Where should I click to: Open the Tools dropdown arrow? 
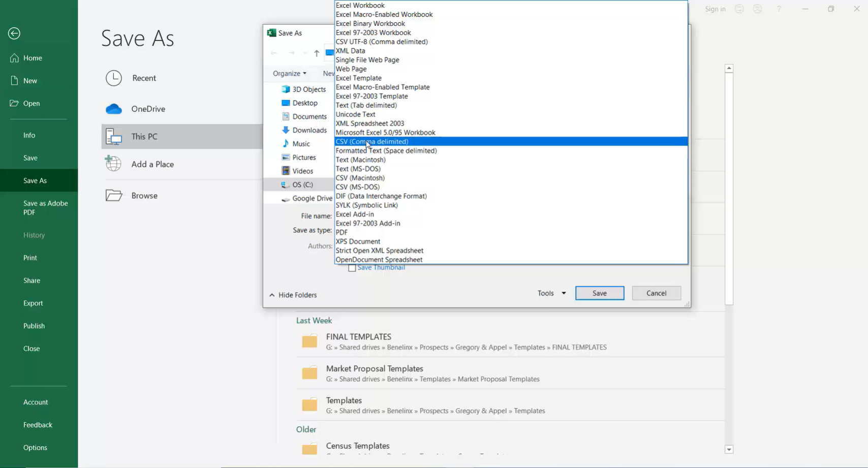pyautogui.click(x=564, y=293)
